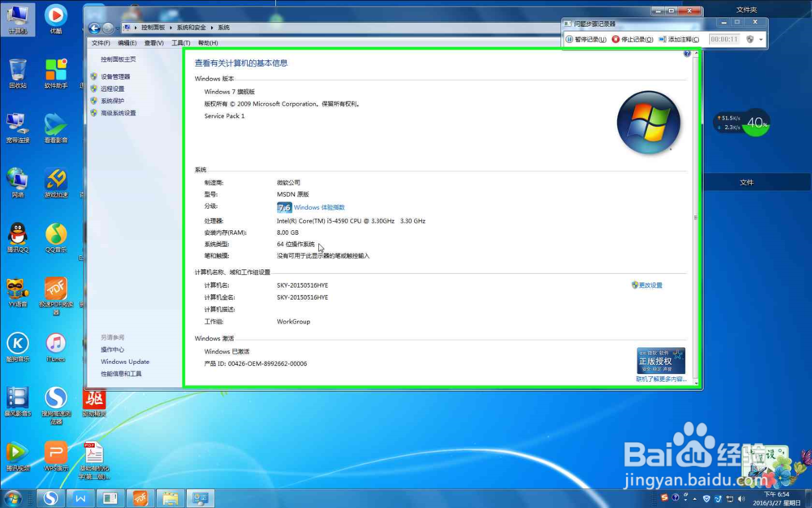Click 暂停记录(U) in the steps recorder
Image resolution: width=812 pixels, height=508 pixels.
click(586, 39)
